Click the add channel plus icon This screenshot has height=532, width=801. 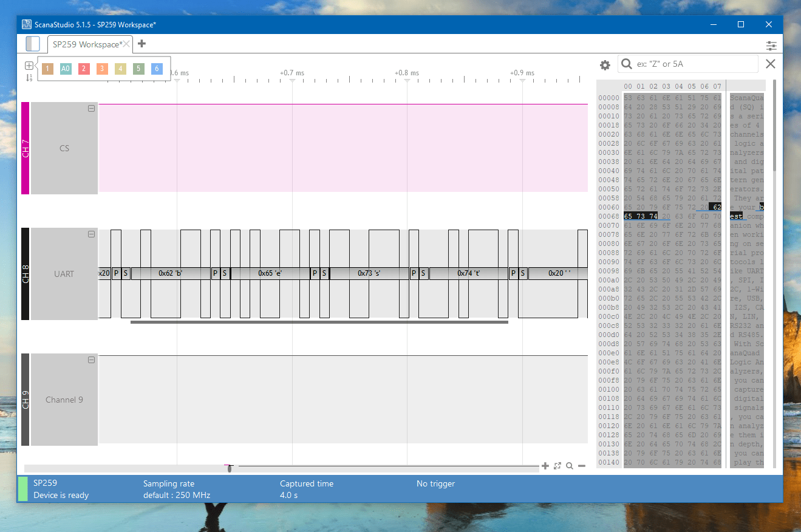click(x=29, y=66)
